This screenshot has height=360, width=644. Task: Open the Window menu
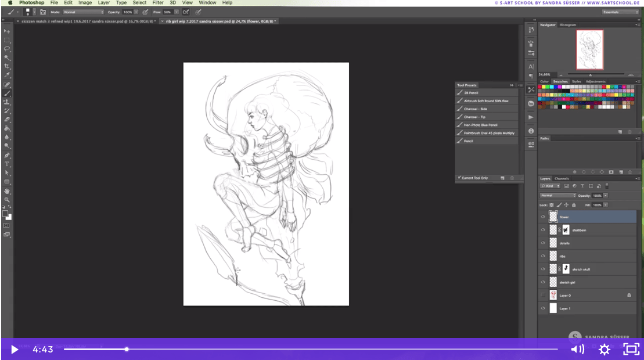coord(207,2)
